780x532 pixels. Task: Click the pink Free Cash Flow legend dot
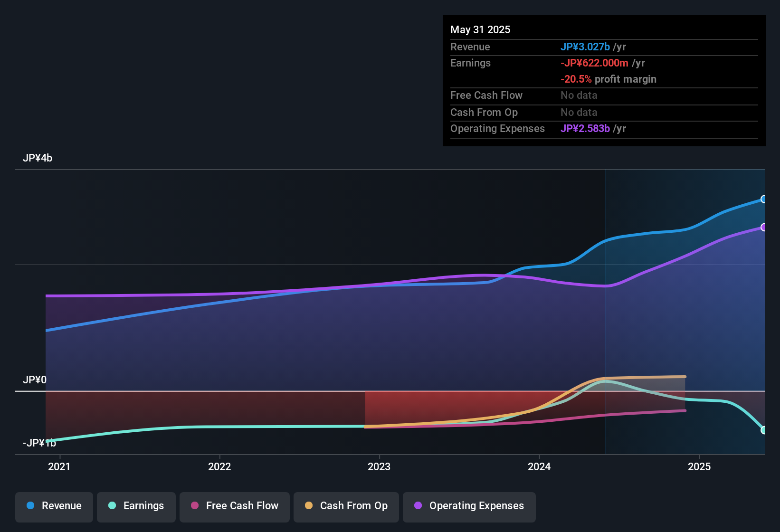[195, 505]
